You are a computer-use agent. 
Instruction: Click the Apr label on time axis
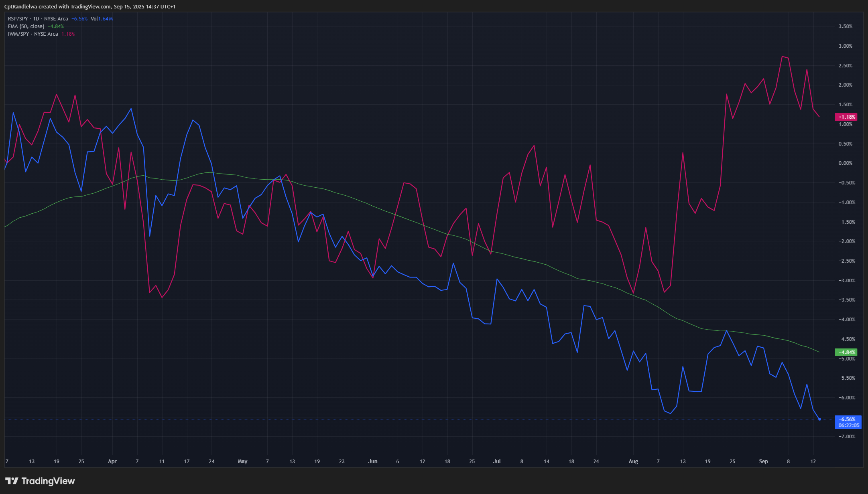click(112, 462)
